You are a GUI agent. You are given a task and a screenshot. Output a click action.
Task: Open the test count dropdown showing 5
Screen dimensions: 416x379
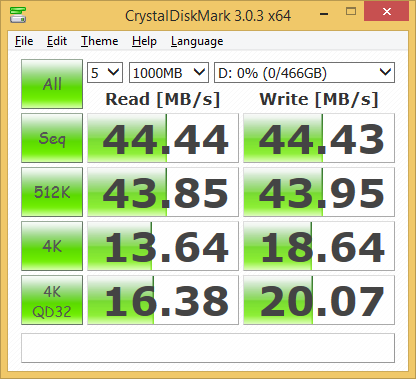[105, 72]
